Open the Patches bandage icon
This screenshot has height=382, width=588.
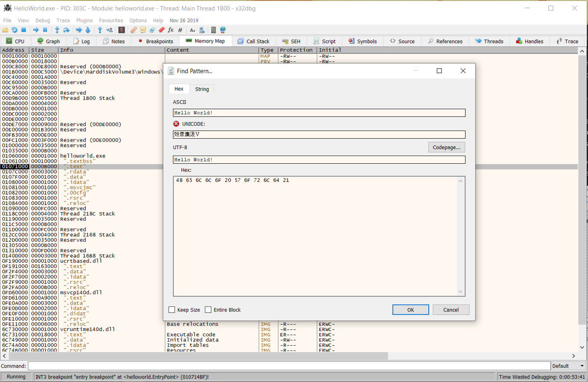point(133,30)
